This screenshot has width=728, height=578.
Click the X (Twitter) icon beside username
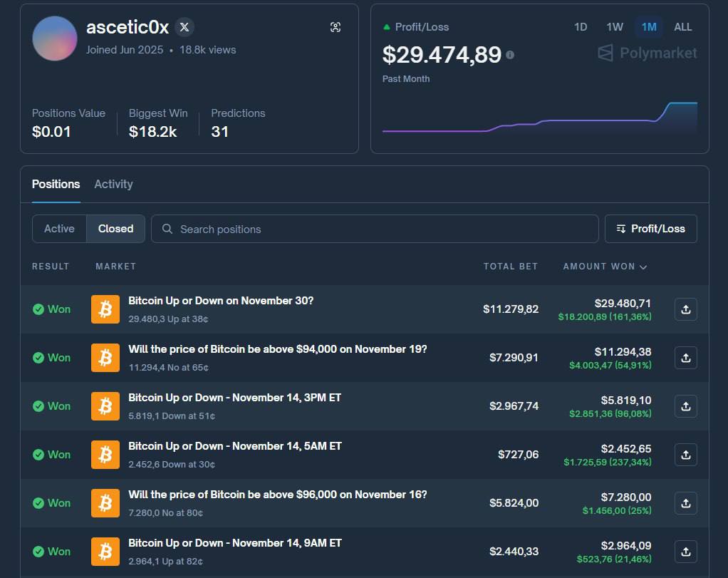coord(184,27)
